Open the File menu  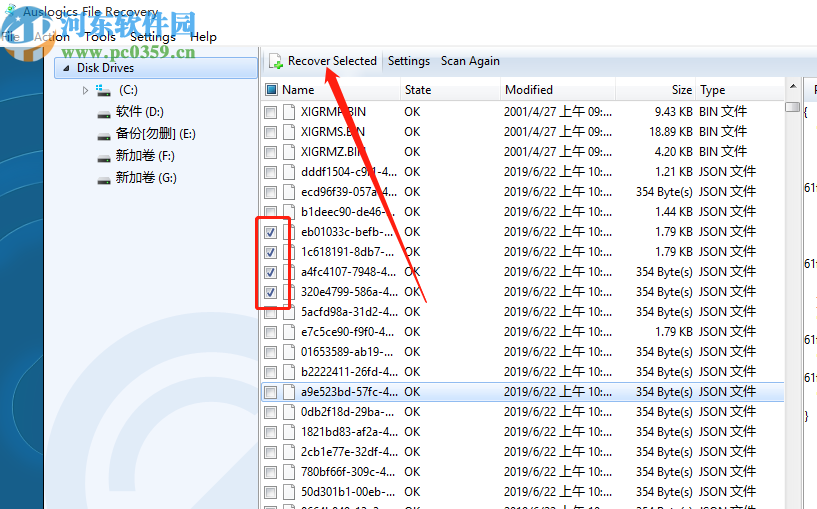10,37
